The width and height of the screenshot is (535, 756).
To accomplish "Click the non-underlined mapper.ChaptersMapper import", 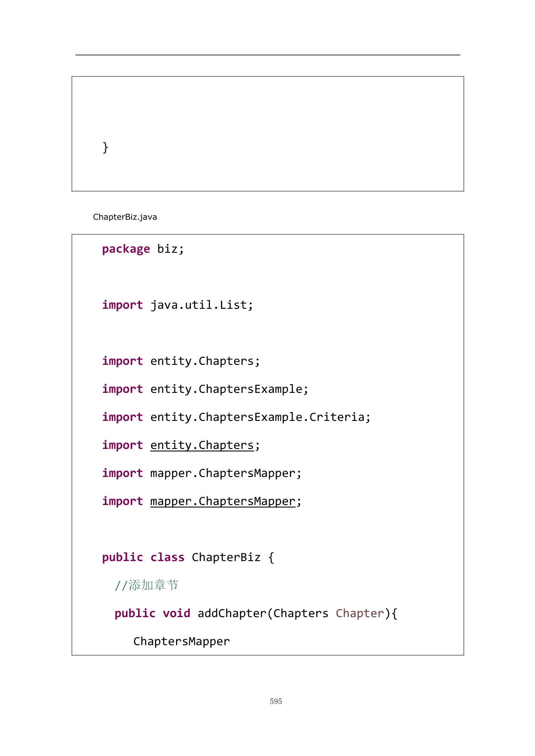I will click(x=226, y=473).
